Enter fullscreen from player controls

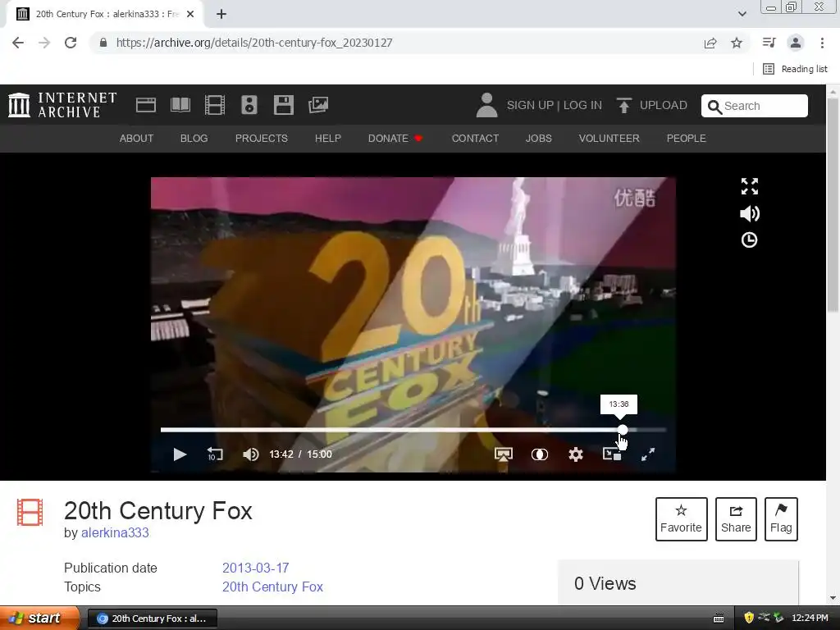(x=648, y=454)
